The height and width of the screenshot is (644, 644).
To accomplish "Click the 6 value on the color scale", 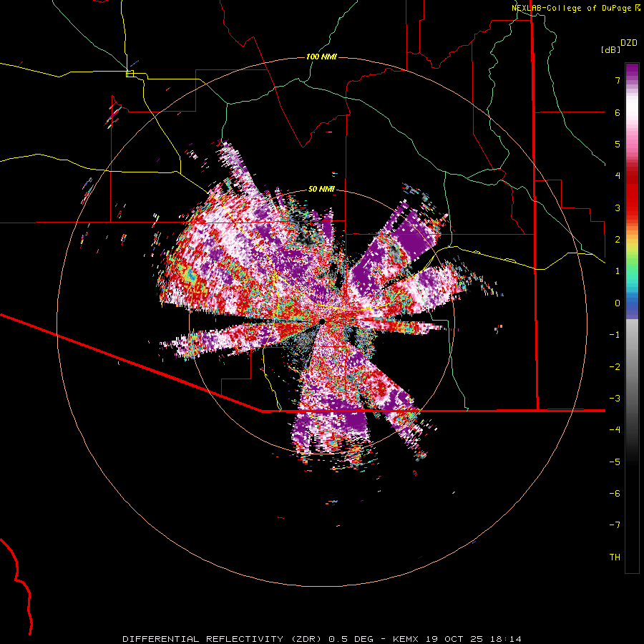I will (x=618, y=112).
